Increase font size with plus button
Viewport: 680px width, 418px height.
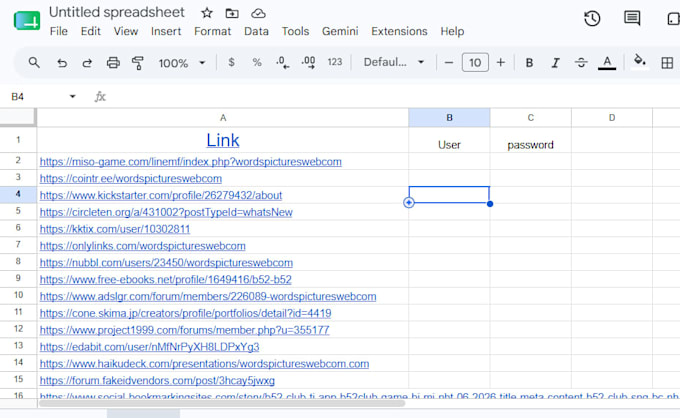tap(500, 62)
